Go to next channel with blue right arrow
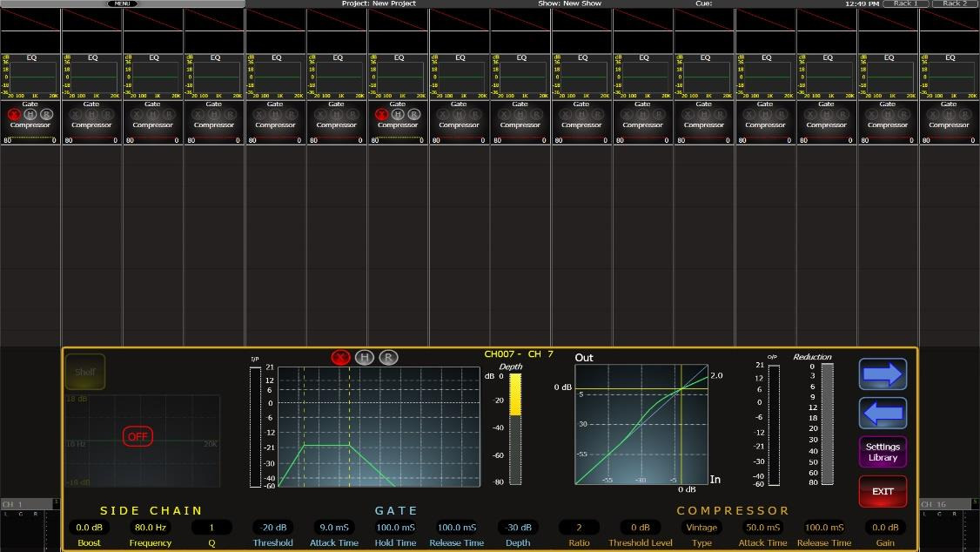Image resolution: width=980 pixels, height=552 pixels. (x=883, y=374)
